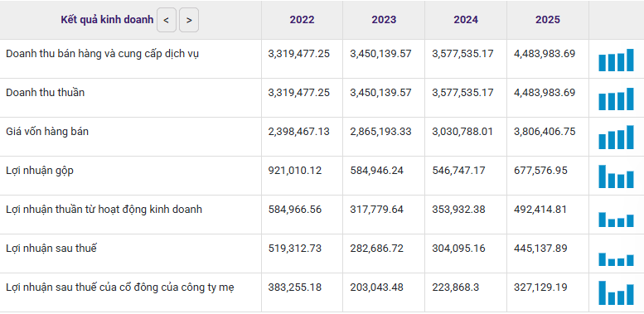This screenshot has width=644, height=314.
Task: Click the gross profit value 546,747.17
Action: click(459, 171)
